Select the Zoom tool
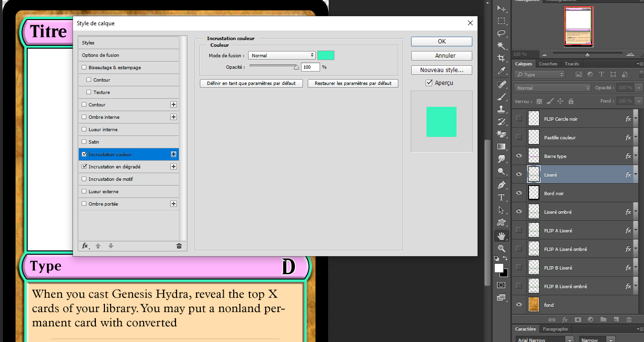The image size is (644, 342). pos(501,248)
